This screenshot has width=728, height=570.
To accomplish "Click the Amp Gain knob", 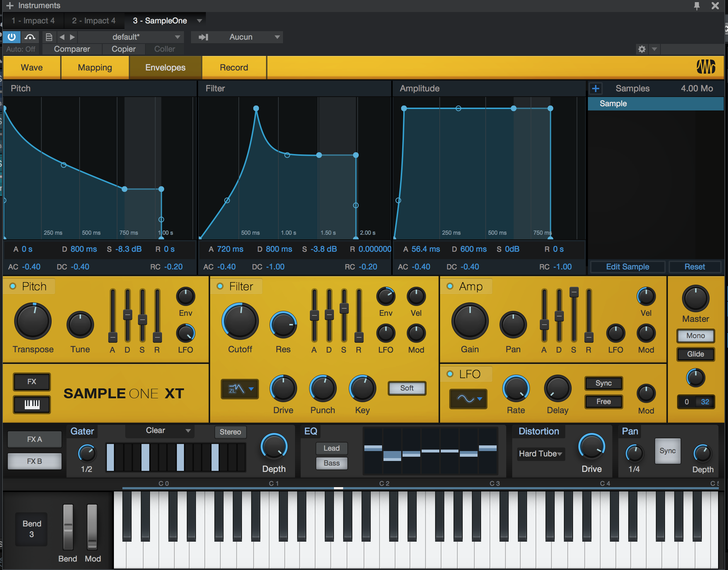I will [470, 321].
